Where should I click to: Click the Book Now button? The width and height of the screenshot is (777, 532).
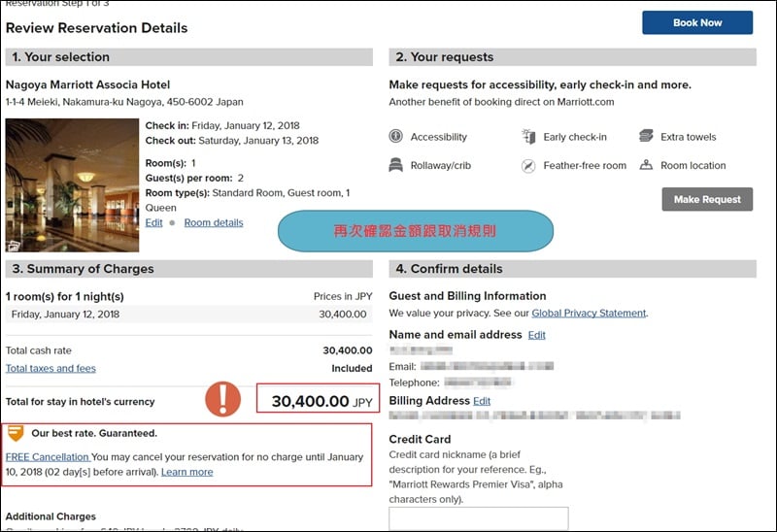(697, 22)
